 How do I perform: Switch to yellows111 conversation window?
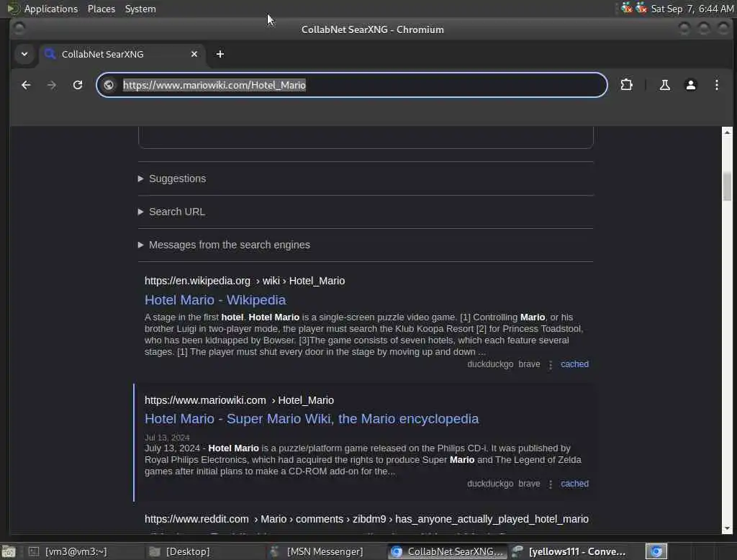pyautogui.click(x=570, y=551)
